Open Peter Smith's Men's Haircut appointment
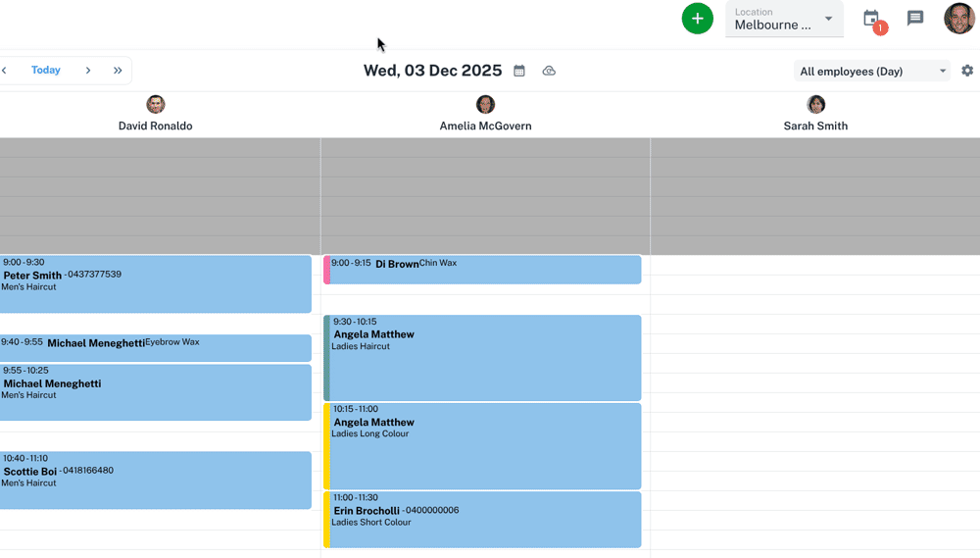This screenshot has height=558, width=980. [155, 284]
